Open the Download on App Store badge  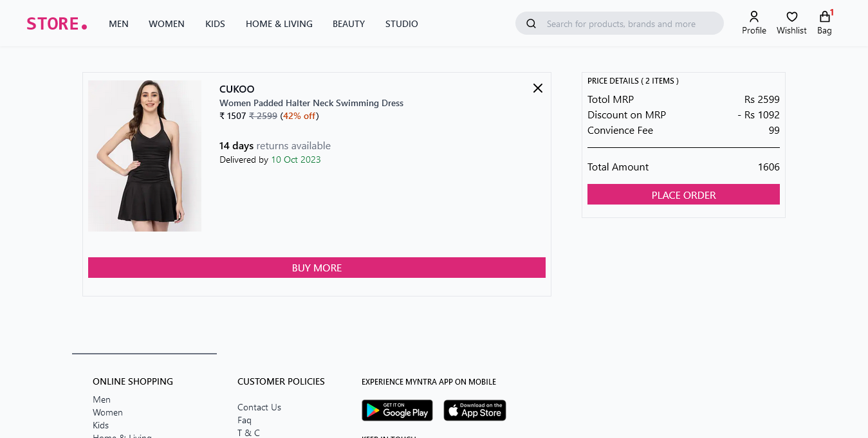click(x=474, y=410)
